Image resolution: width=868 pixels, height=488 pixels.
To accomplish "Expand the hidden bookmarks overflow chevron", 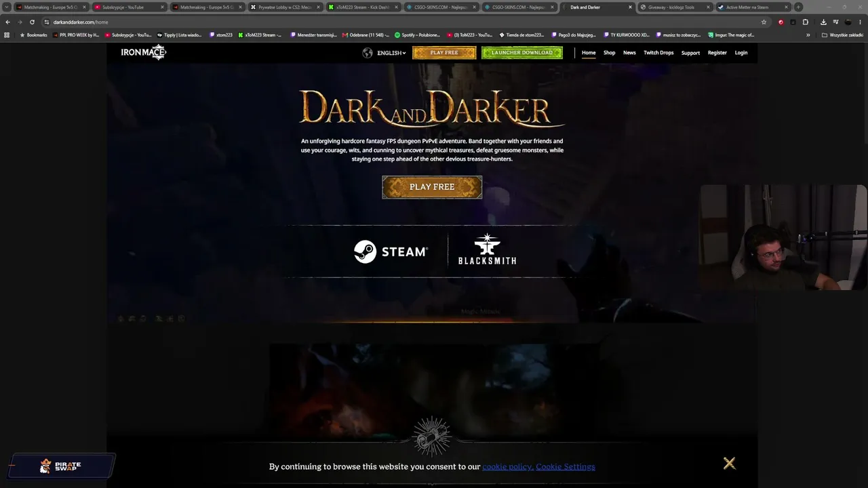I will (x=808, y=35).
